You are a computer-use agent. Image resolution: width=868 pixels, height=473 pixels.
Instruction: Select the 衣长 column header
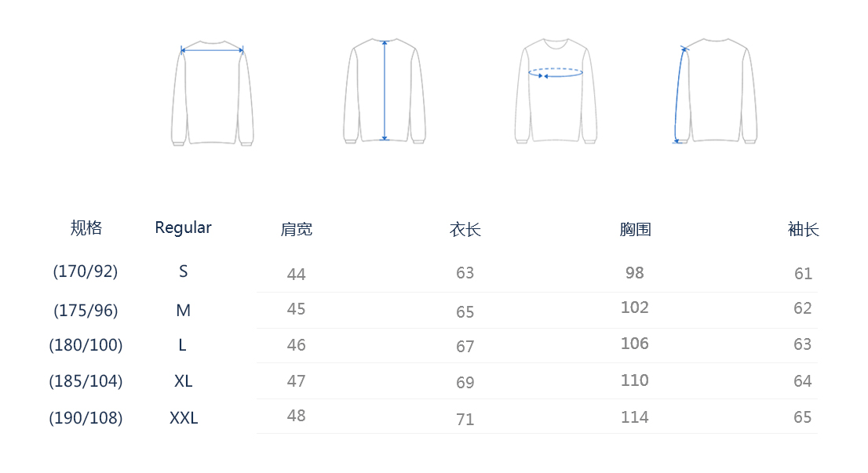point(465,229)
